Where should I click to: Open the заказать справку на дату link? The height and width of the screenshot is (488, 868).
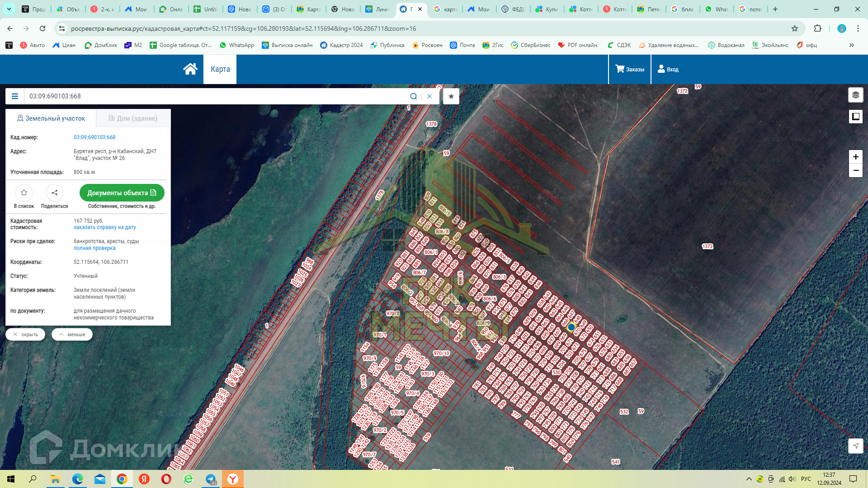pos(104,227)
